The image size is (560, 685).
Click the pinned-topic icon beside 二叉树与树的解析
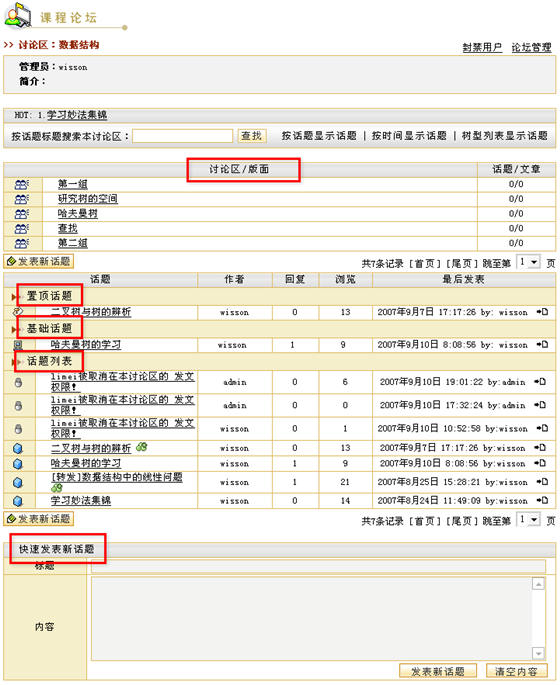point(18,312)
